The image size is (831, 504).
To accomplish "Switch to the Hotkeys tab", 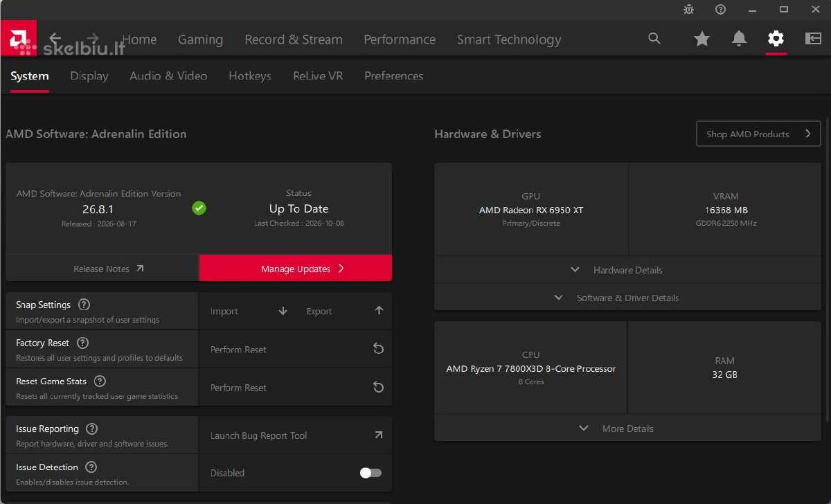I will click(250, 76).
